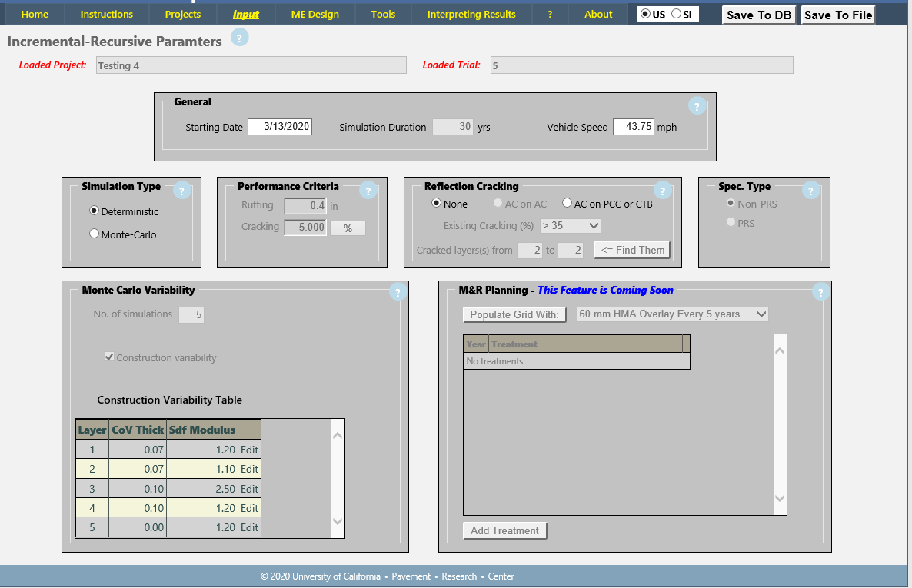Viewport: 912px width, 588px height.
Task: Select Monte-Carlo simulation type
Action: click(x=95, y=234)
